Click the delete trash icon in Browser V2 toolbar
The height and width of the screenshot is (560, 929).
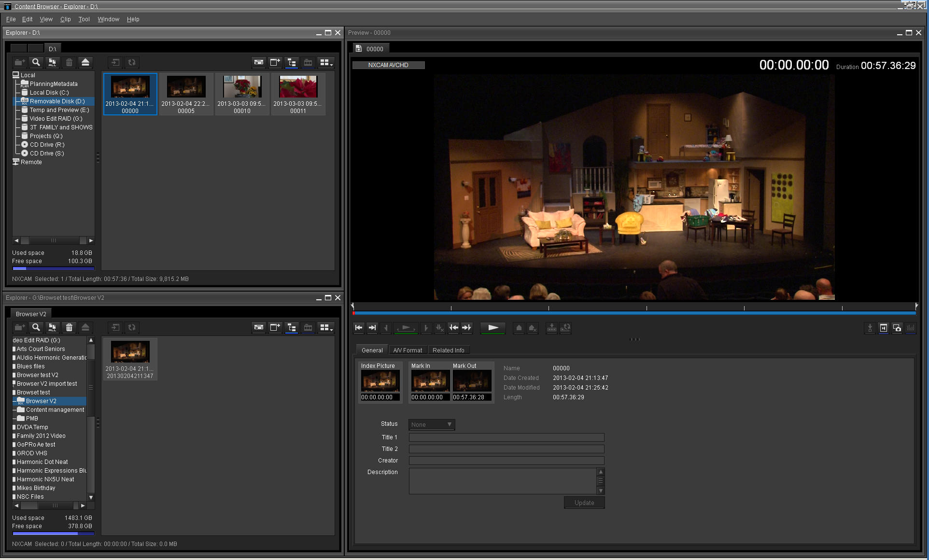click(69, 327)
